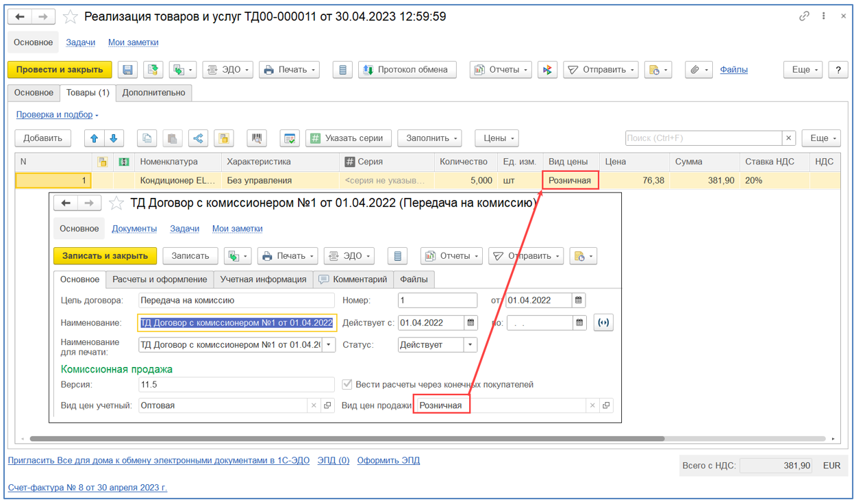Open the Еще menu in main toolbar
854x504 pixels.
(803, 70)
